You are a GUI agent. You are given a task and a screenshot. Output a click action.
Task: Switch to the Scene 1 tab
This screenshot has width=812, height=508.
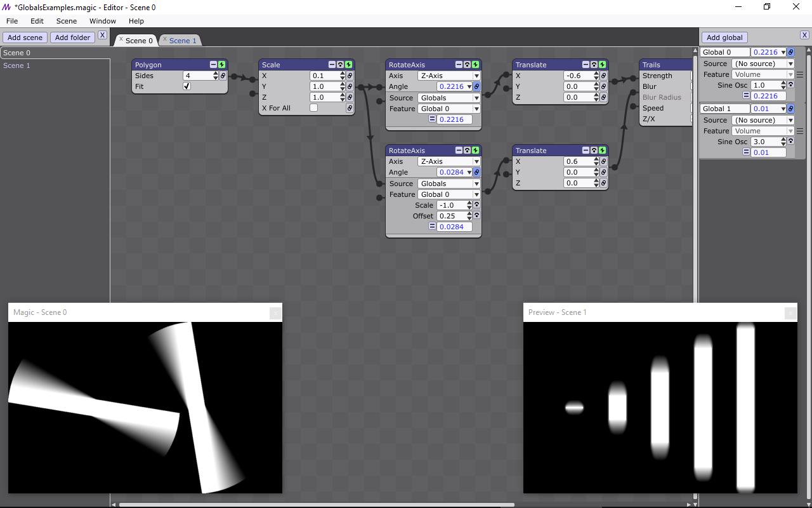(x=183, y=41)
